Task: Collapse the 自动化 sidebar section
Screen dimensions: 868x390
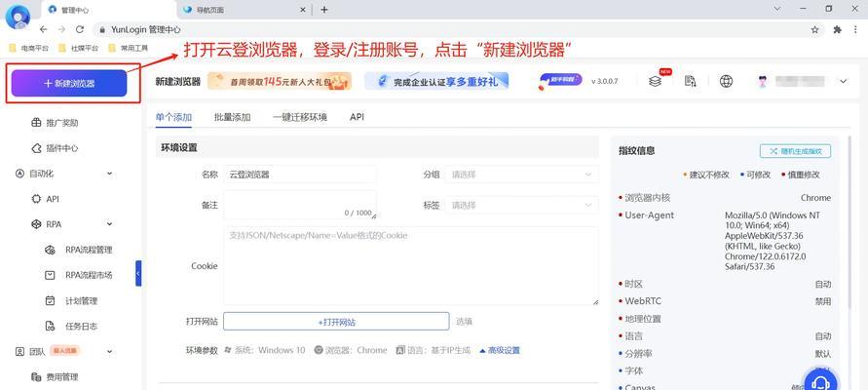Action: click(x=110, y=174)
